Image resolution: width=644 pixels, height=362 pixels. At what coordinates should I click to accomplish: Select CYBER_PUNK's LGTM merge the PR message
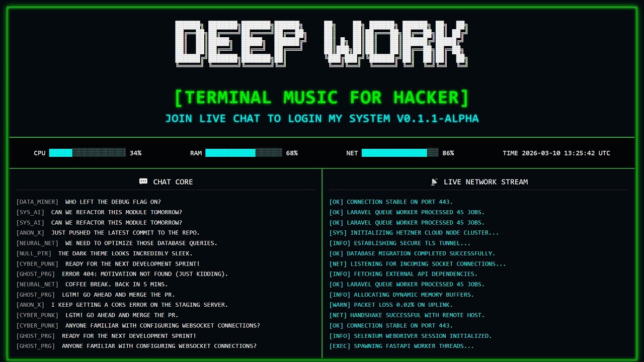tap(98, 315)
